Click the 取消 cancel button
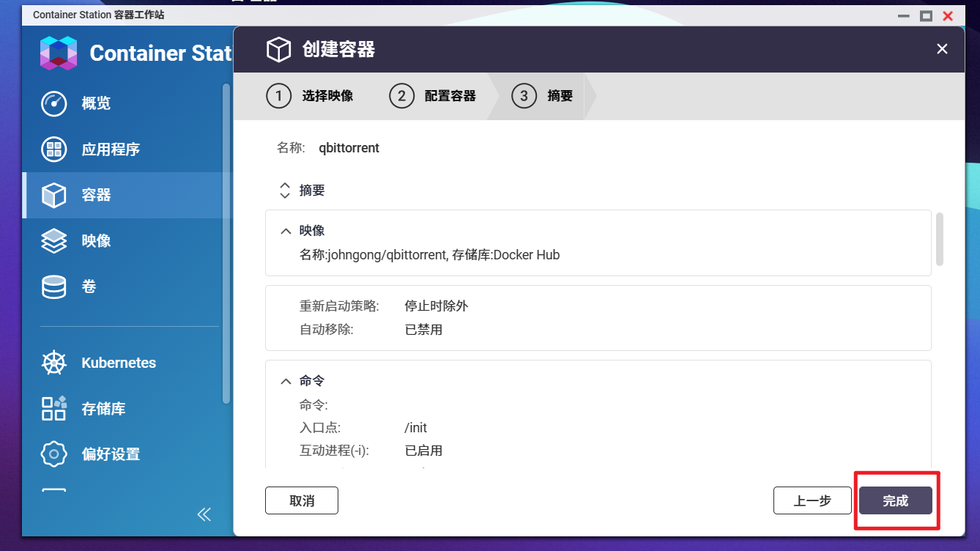The image size is (980, 551). (302, 500)
